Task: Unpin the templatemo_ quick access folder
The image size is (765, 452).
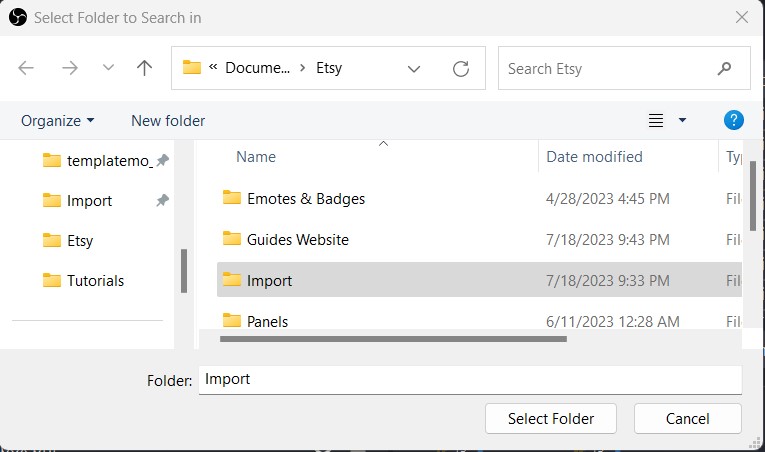Action: 162,160
